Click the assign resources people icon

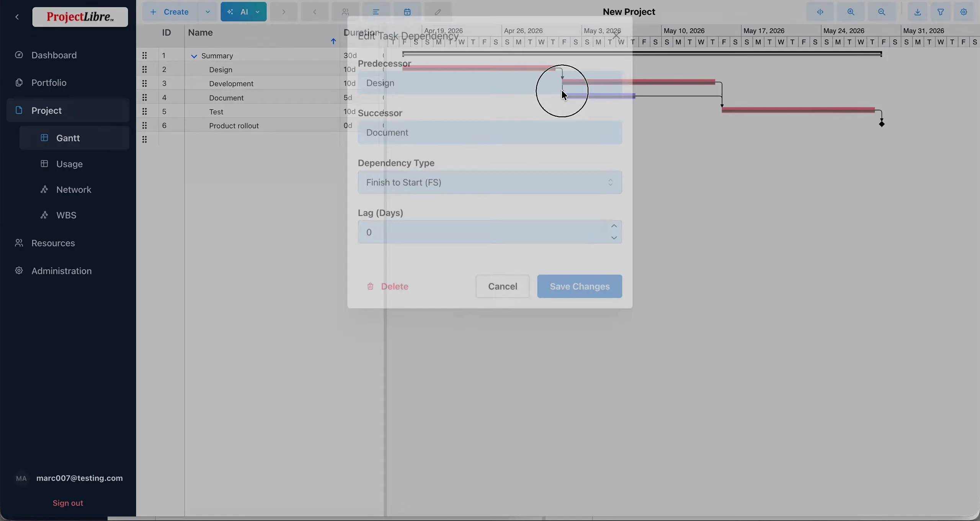[345, 12]
